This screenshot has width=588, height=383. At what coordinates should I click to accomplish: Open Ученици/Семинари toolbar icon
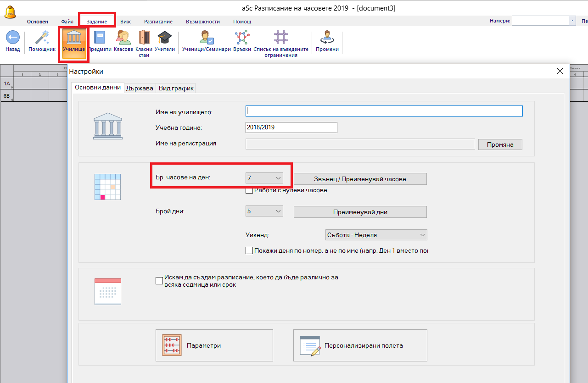tap(206, 38)
